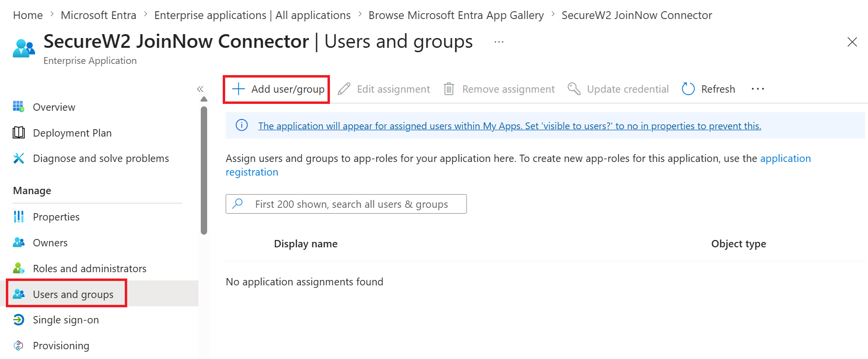Click the Remove assignment button
This screenshot has height=359, width=868.
[x=499, y=89]
